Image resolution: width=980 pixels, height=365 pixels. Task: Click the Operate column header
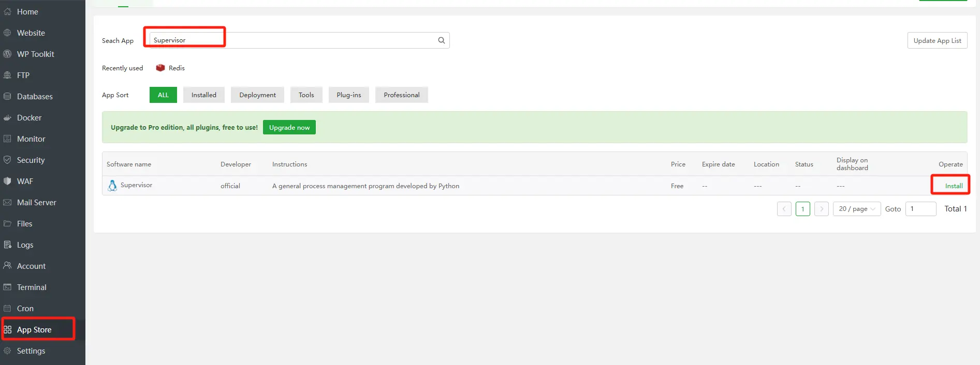pos(951,164)
